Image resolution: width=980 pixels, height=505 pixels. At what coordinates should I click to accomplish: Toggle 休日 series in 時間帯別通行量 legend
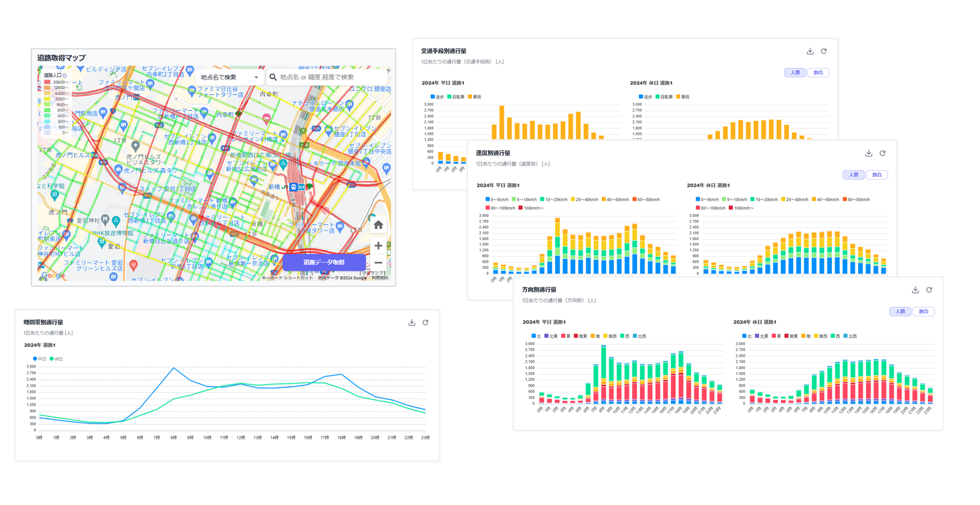(x=56, y=359)
